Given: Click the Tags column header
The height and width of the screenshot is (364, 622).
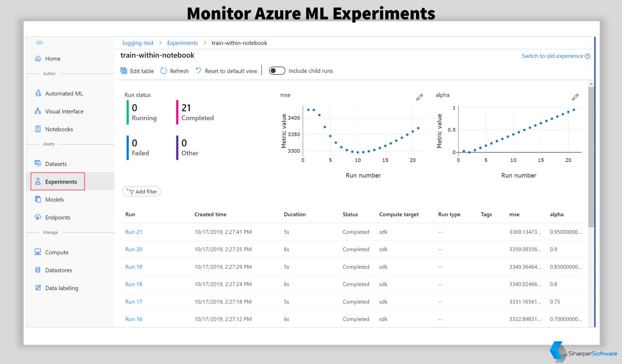Looking at the screenshot, I should (486, 215).
